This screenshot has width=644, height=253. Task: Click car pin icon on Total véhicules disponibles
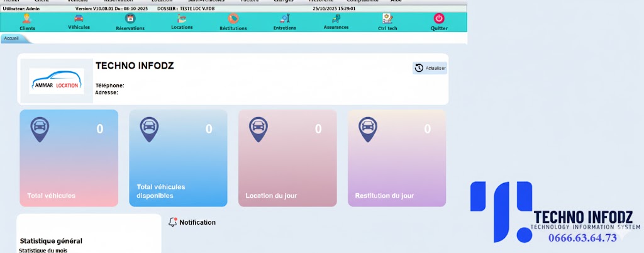150,129
